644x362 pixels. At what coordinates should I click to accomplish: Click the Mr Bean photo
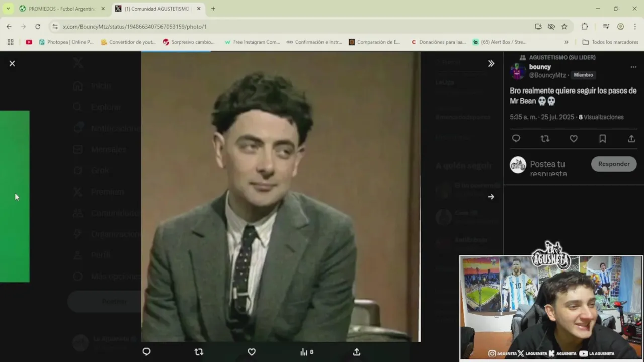pos(280,197)
